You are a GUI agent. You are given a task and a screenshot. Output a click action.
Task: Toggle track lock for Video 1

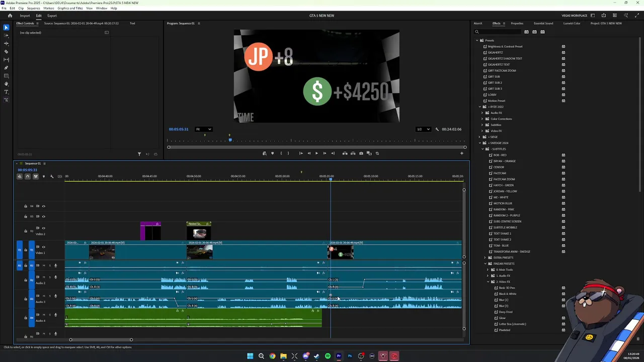click(x=26, y=250)
